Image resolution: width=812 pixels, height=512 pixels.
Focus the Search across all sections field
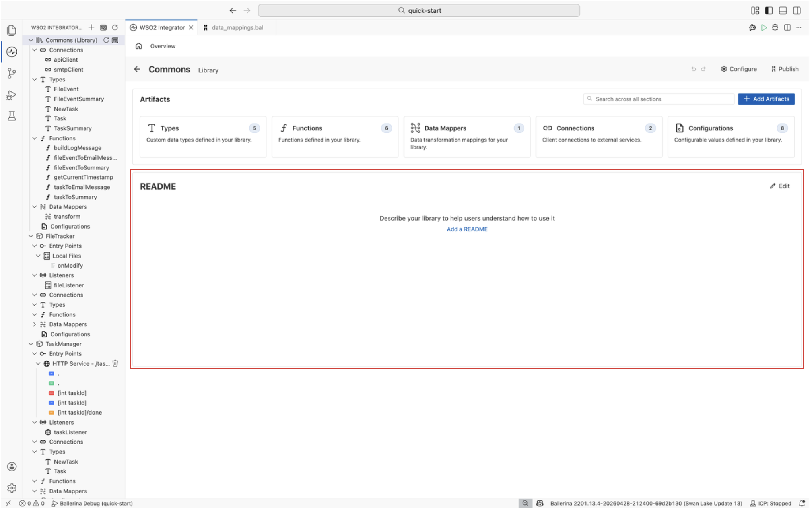click(x=659, y=99)
